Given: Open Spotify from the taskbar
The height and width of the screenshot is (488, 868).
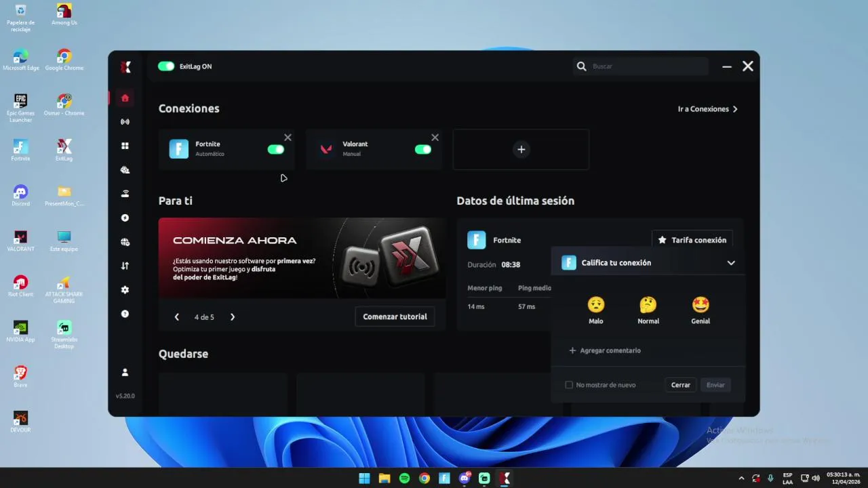Looking at the screenshot, I should [x=405, y=479].
